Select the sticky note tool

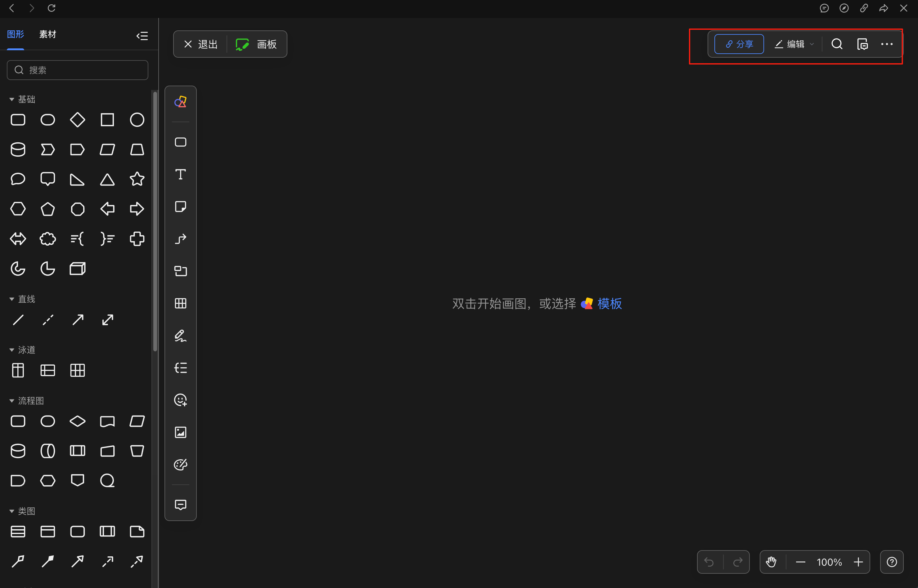point(180,207)
